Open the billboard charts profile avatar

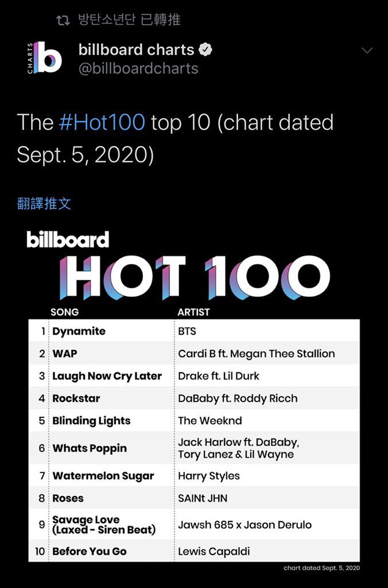(44, 57)
